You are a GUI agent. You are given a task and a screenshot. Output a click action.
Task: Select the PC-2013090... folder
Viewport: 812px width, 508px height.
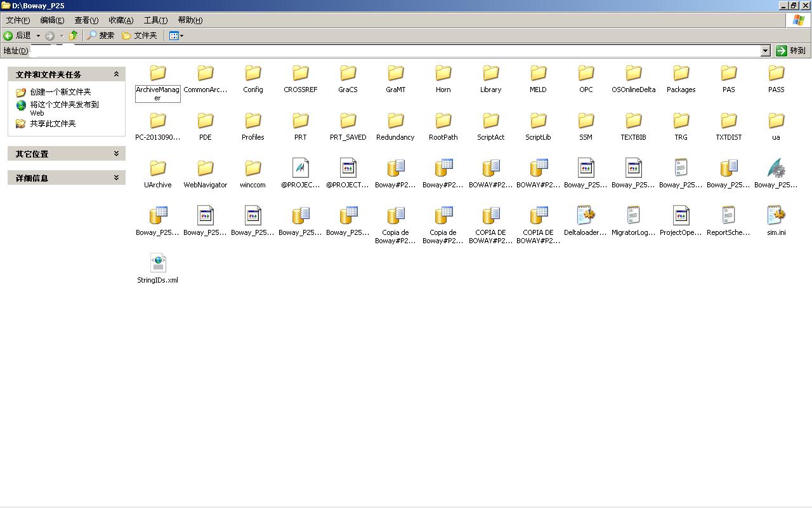158,127
